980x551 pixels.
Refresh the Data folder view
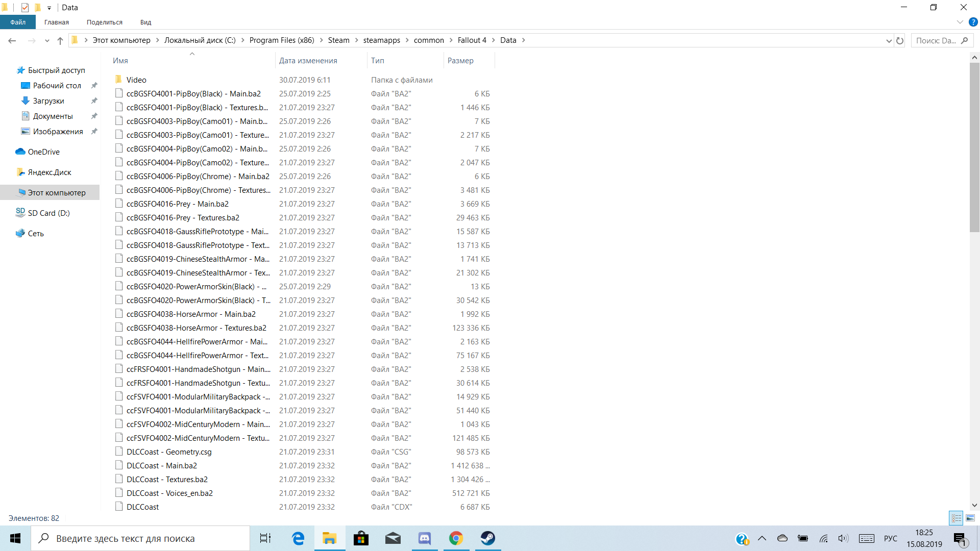point(900,40)
